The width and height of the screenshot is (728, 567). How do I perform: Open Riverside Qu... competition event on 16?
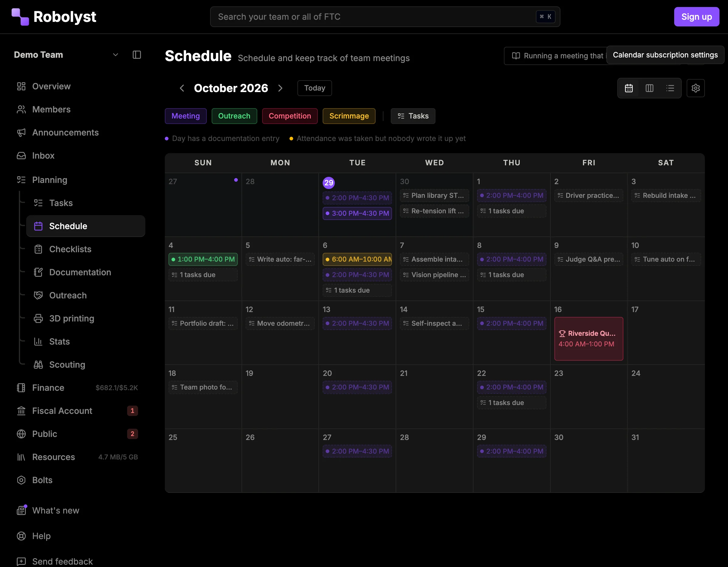588,338
